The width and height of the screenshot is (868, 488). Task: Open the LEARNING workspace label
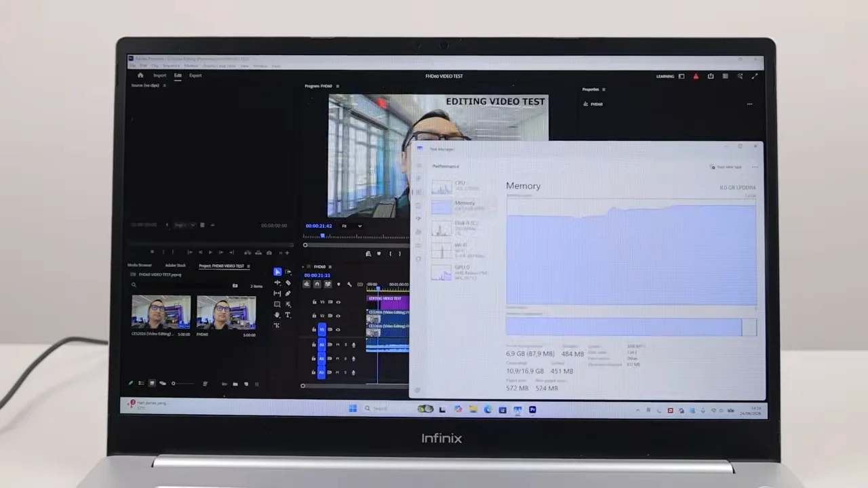665,77
